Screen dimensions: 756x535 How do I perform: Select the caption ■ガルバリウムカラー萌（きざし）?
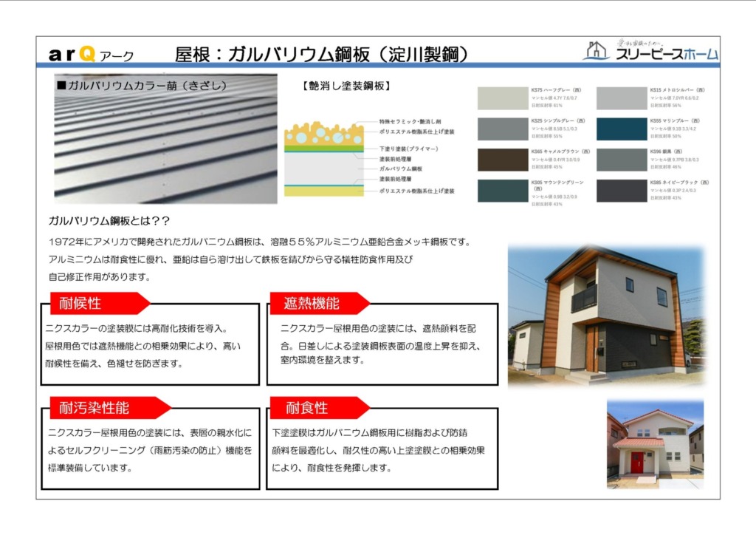pyautogui.click(x=142, y=86)
